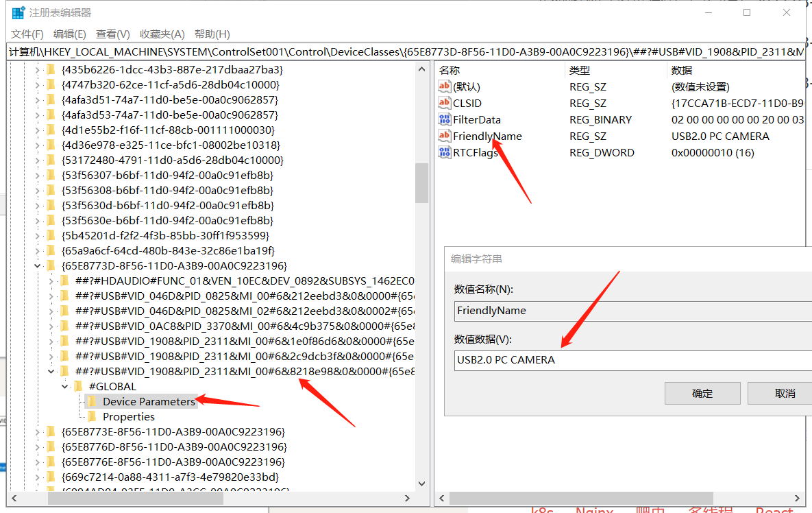Click the FriendlyName string value icon

click(445, 136)
